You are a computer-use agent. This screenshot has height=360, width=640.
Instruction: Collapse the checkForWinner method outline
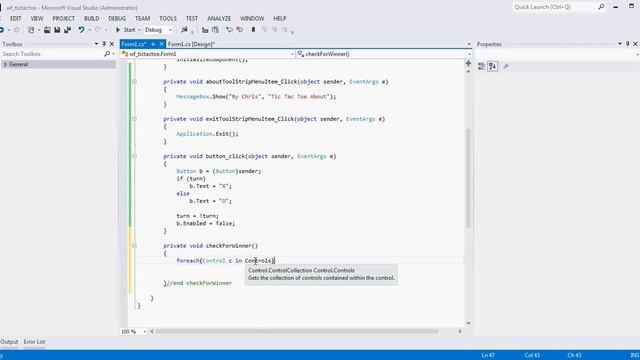[134, 246]
